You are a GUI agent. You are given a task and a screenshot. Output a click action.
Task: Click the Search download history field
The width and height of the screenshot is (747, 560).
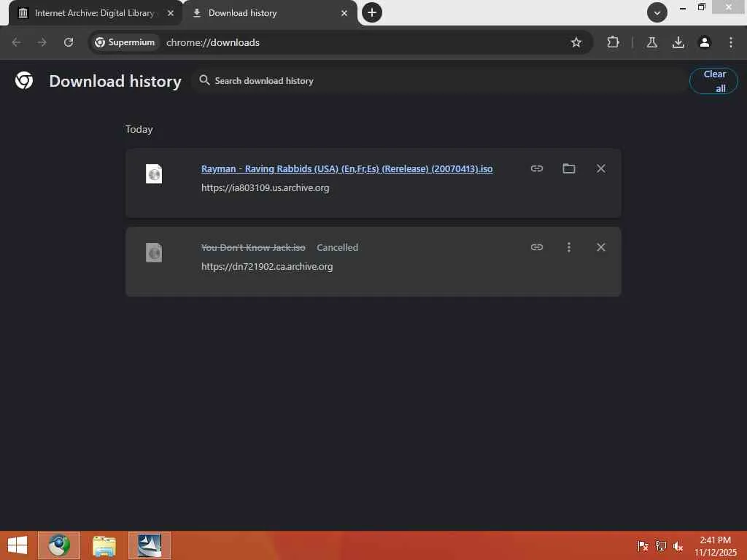(x=438, y=81)
